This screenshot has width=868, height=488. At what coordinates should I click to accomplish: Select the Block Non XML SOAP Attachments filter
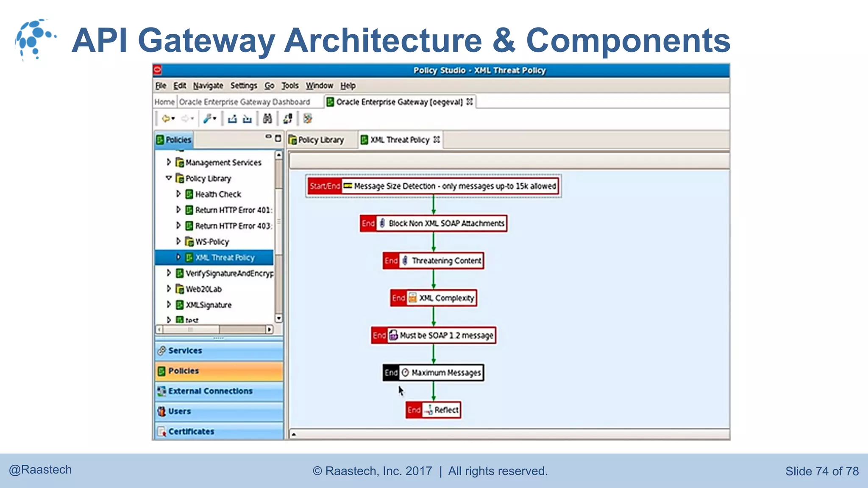(x=433, y=224)
